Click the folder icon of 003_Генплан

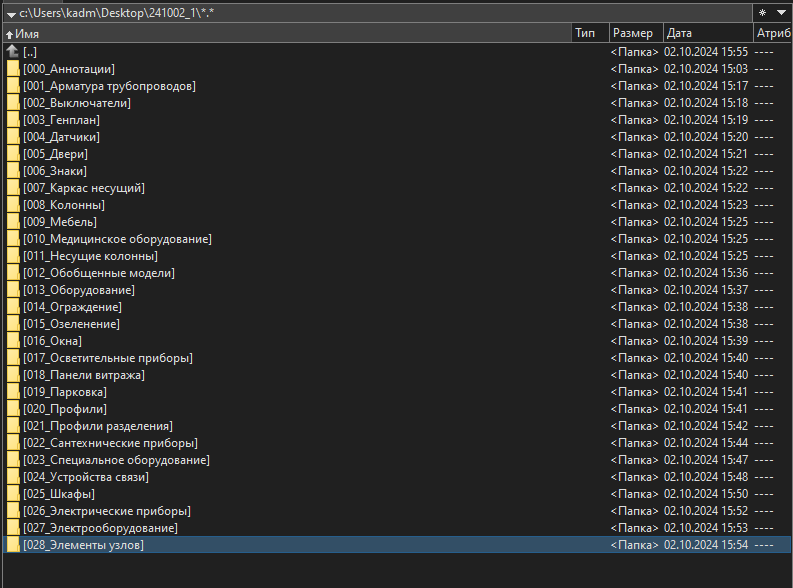[13, 120]
